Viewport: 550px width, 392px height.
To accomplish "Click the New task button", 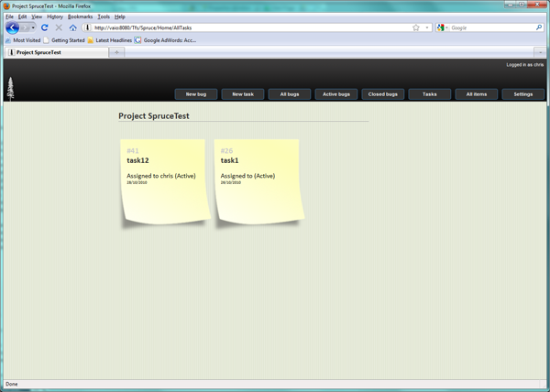I will click(x=243, y=94).
